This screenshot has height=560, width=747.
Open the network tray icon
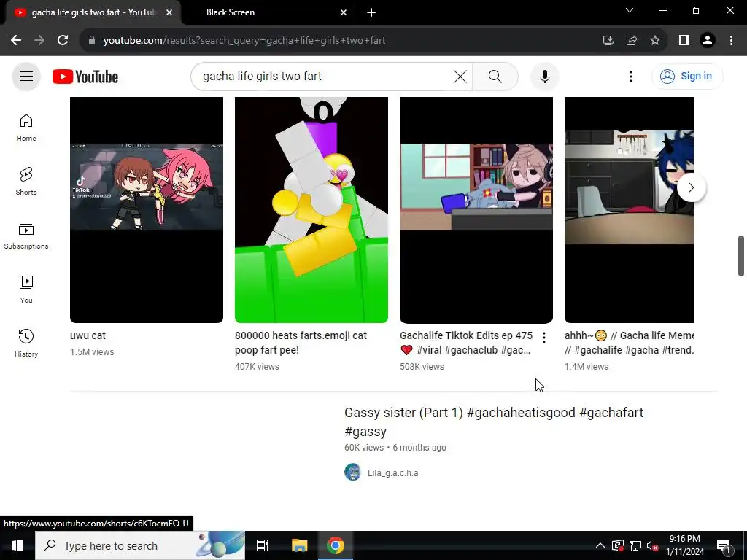pos(635,545)
